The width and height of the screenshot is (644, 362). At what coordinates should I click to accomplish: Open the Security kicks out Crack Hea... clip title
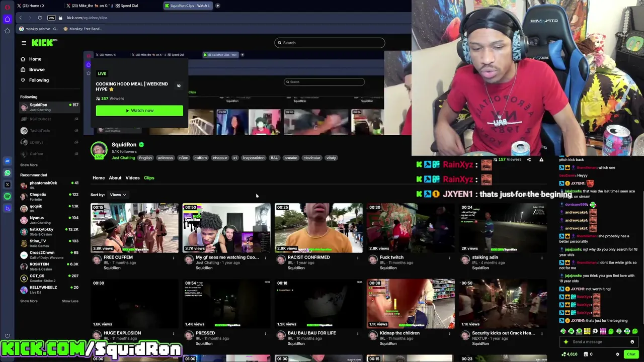tap(503, 333)
